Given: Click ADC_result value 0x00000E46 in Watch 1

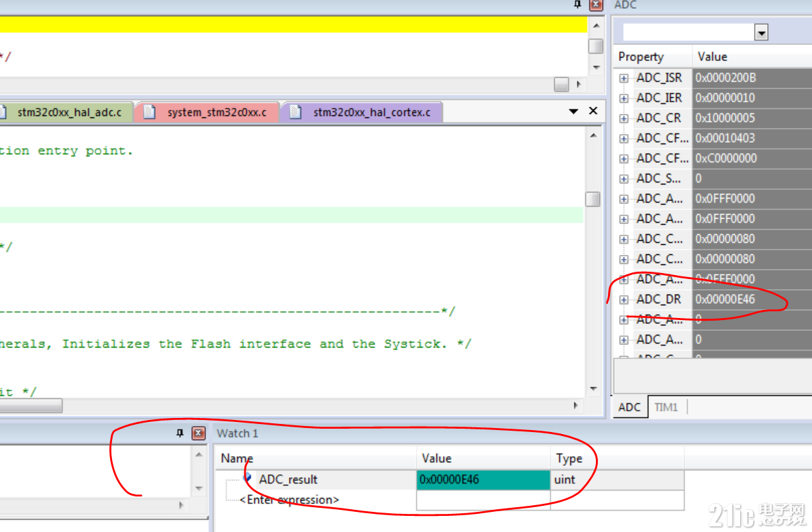Looking at the screenshot, I should tap(483, 480).
